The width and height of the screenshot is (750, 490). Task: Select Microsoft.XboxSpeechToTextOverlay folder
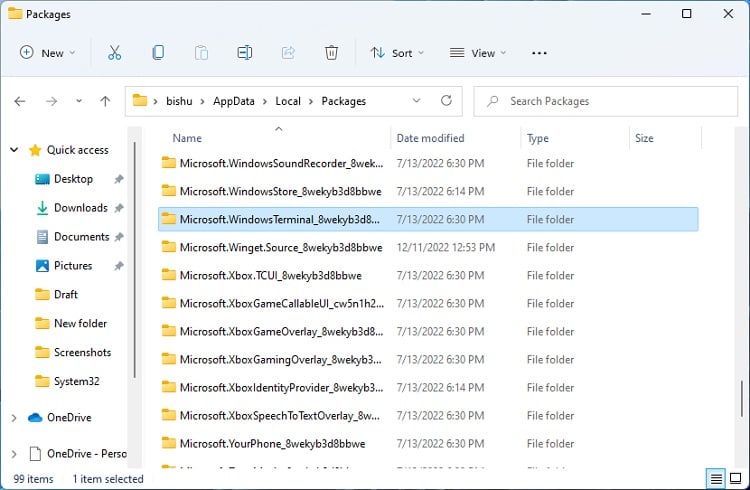[x=428, y=415]
